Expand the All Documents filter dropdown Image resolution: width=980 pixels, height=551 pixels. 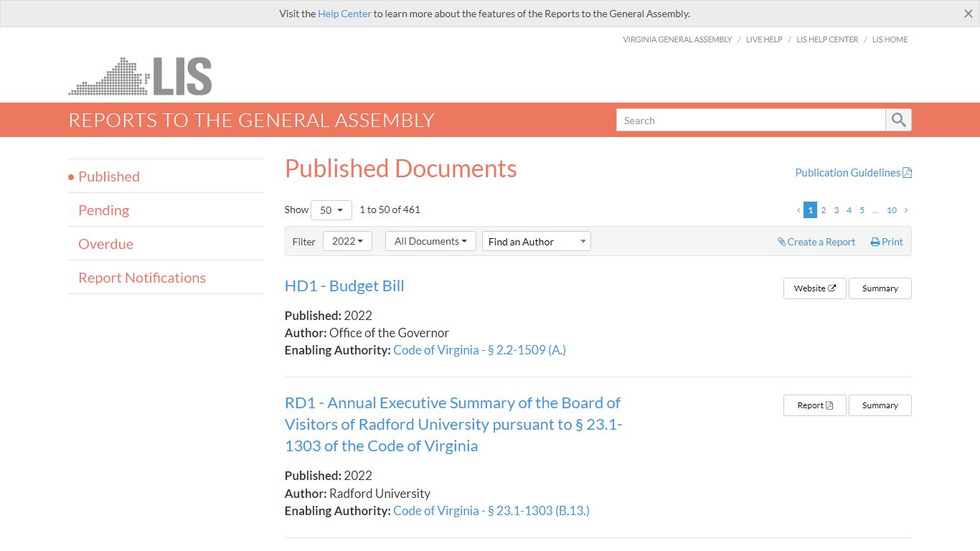coord(430,241)
